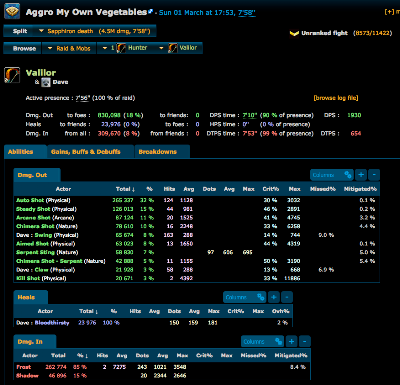Image resolution: width=400 pixels, height=385 pixels.
Task: Click minus icon in Dmg. Out panel
Action: coord(374,175)
